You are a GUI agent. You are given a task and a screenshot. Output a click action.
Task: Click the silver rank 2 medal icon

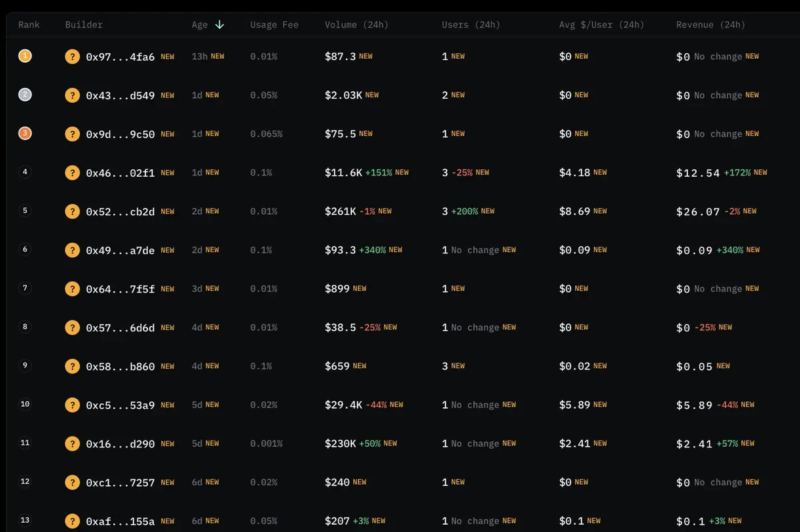tap(25, 95)
